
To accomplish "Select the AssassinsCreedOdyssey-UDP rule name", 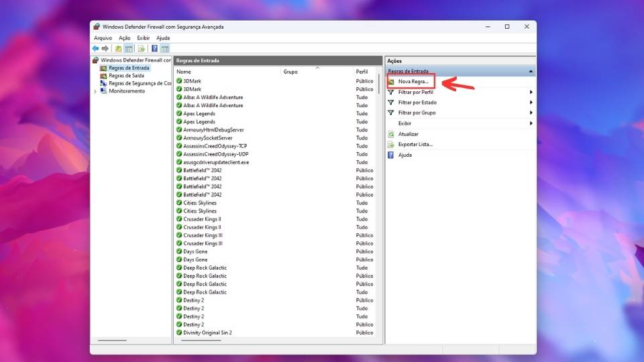I will click(215, 154).
